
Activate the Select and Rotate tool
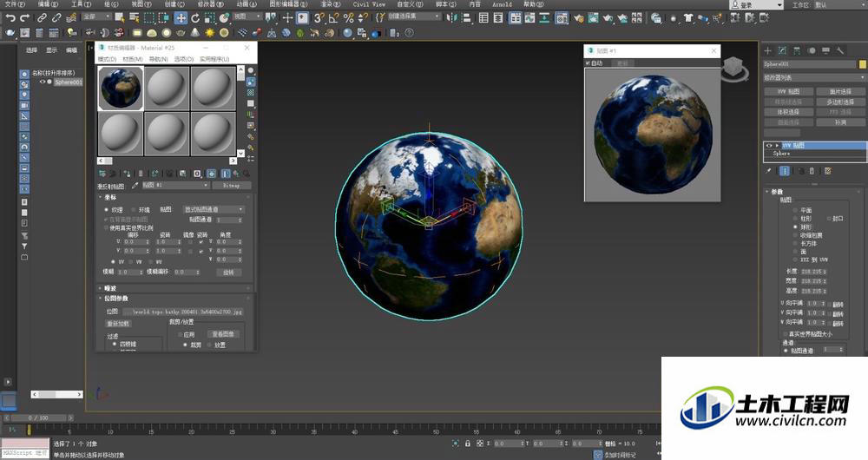click(x=195, y=17)
